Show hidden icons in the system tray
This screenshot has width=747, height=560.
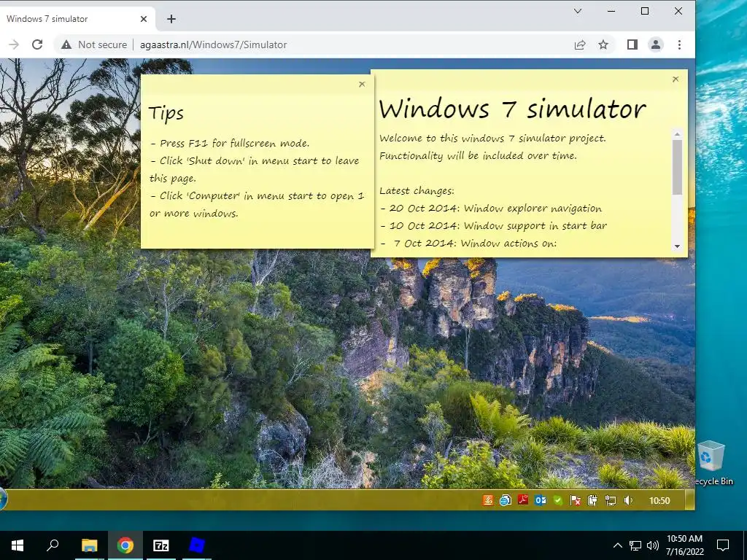click(x=617, y=545)
